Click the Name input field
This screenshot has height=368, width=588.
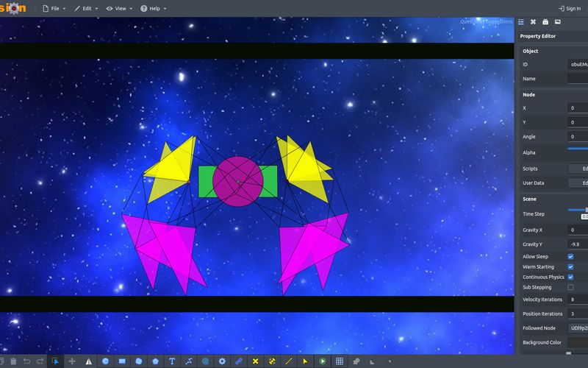pos(578,79)
